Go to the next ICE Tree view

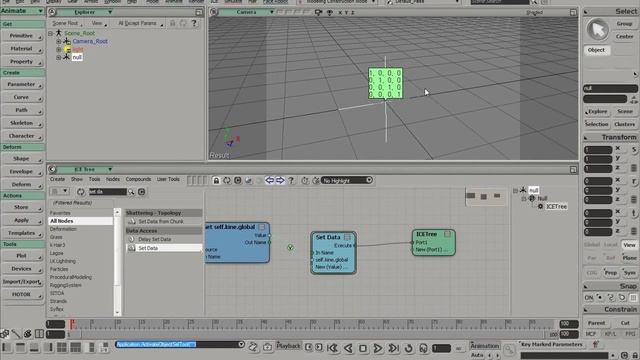pos(280,180)
